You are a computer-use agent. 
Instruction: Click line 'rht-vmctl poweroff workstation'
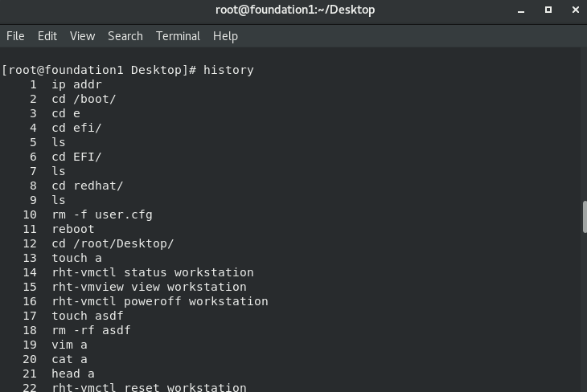coord(160,301)
